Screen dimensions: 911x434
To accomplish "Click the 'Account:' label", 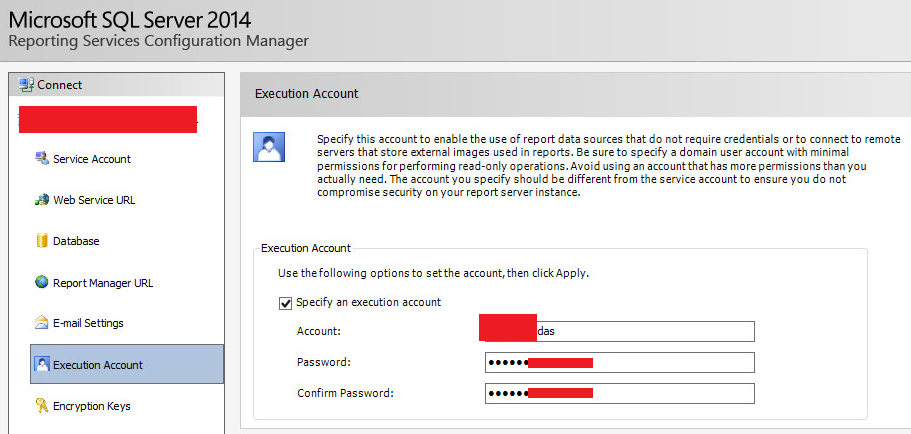I will coord(318,331).
